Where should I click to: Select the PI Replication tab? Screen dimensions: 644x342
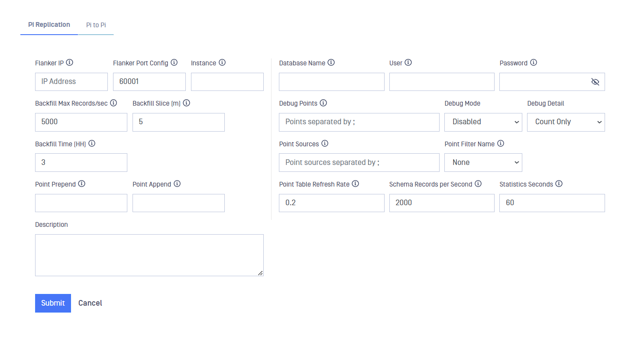(49, 25)
